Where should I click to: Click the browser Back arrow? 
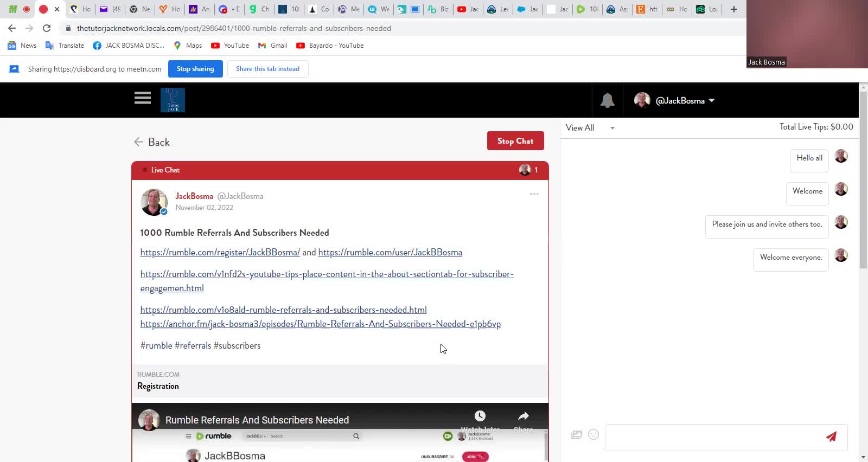pos(12,28)
